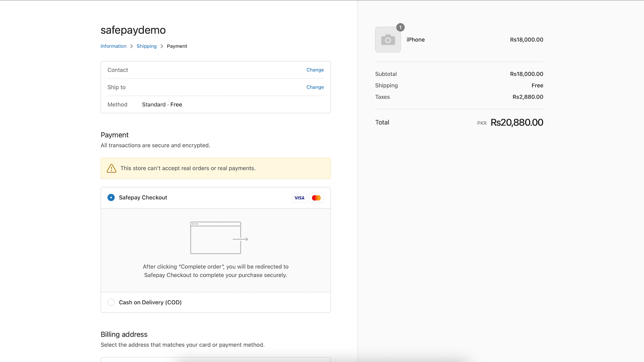Click the warning triangle icon

click(x=111, y=168)
